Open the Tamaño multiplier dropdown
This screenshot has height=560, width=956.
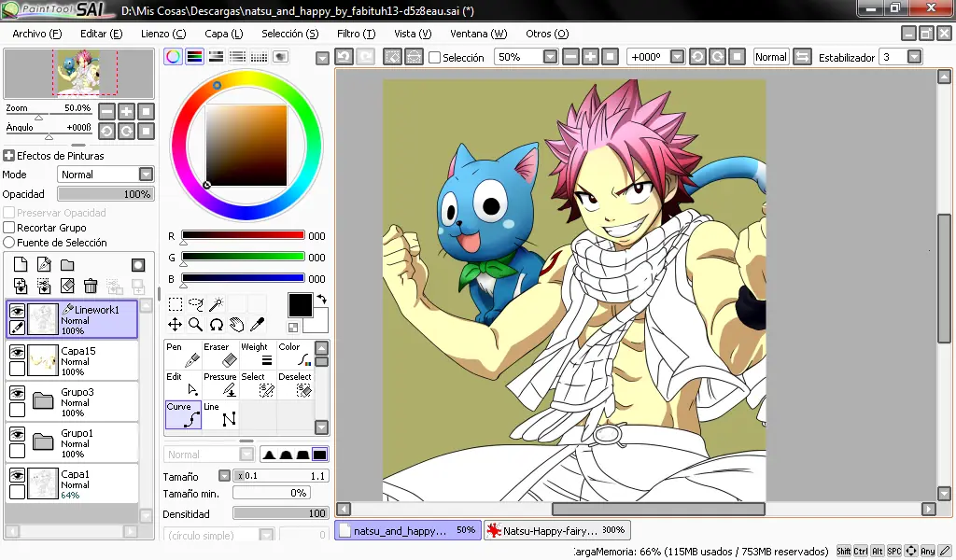pos(224,476)
